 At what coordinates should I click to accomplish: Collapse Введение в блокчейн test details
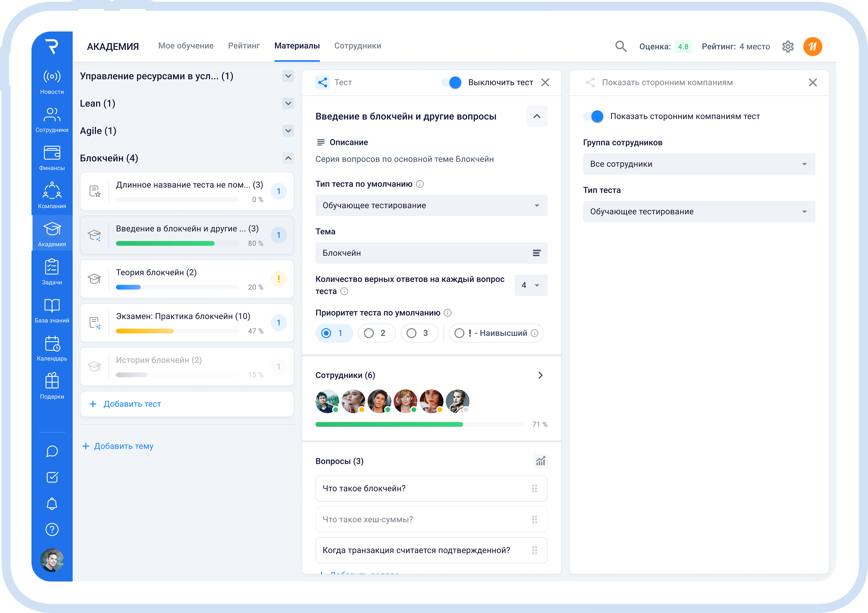(537, 116)
